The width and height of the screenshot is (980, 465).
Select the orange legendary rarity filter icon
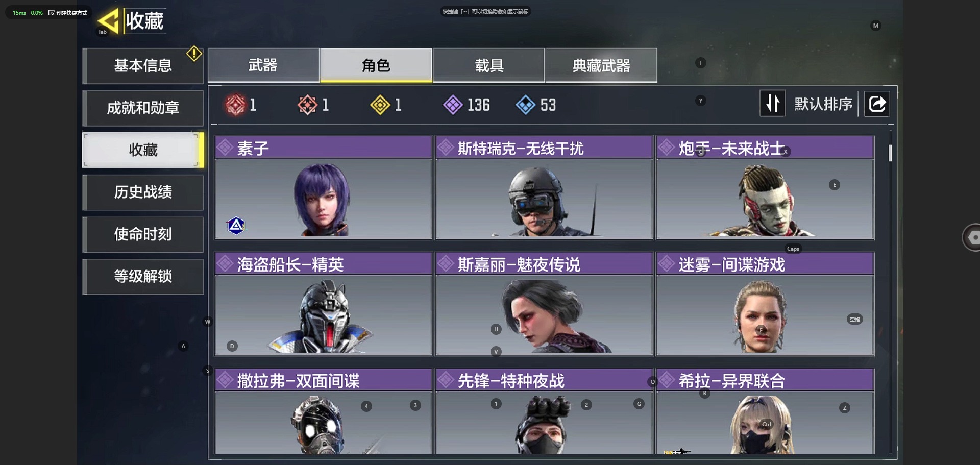307,105
